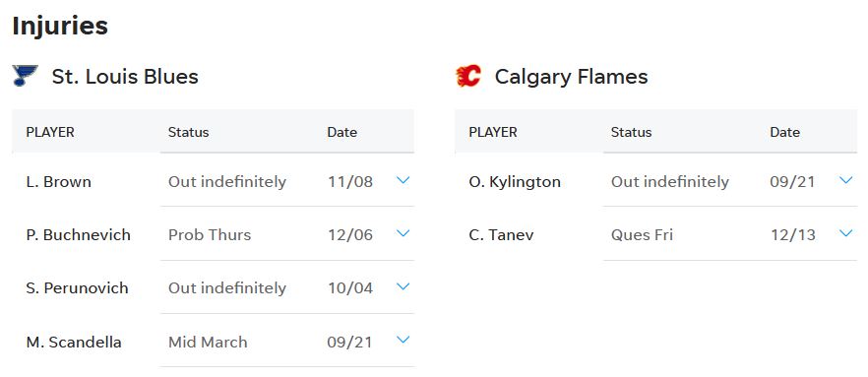Select player L. Brown
Image resolution: width=868 pixels, height=377 pixels.
(59, 181)
